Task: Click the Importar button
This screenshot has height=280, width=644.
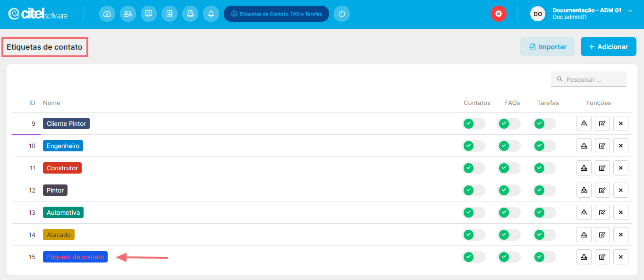Action: pos(548,47)
